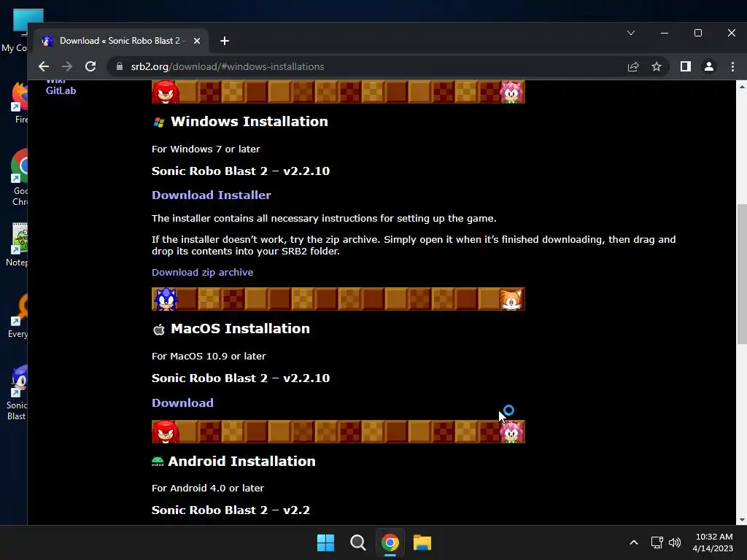Open taskbar Search
This screenshot has height=560, width=747.
coord(357,542)
